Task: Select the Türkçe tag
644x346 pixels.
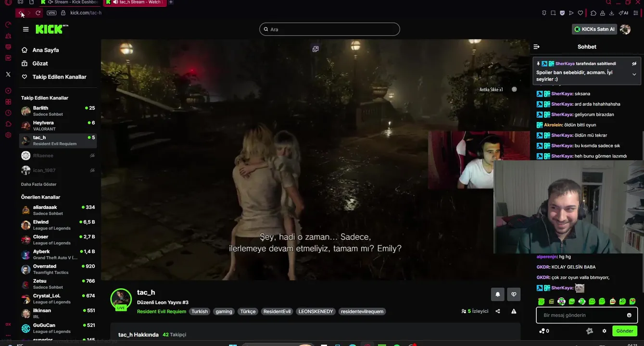Action: click(248, 311)
